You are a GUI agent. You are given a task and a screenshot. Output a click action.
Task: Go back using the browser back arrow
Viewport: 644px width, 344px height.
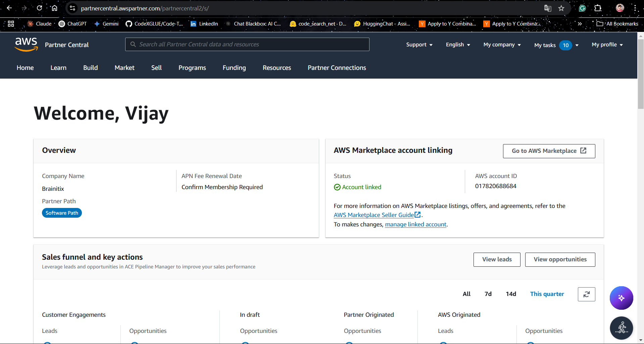pyautogui.click(x=9, y=8)
